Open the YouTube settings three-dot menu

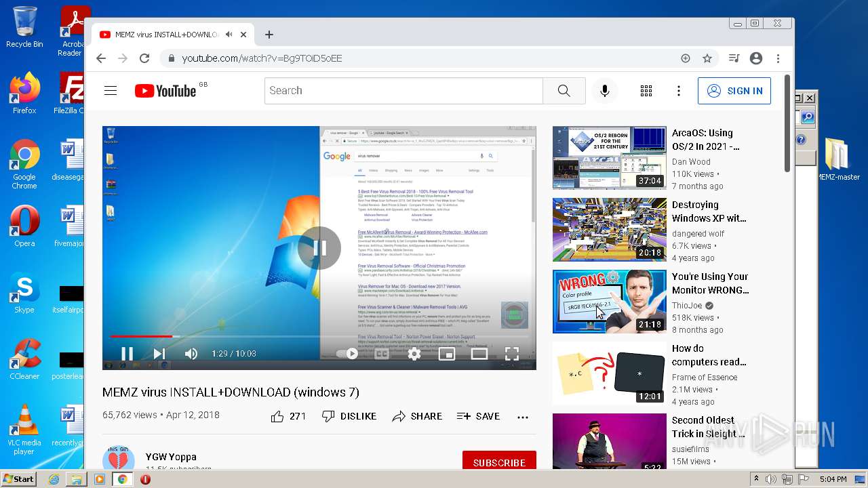[679, 91]
